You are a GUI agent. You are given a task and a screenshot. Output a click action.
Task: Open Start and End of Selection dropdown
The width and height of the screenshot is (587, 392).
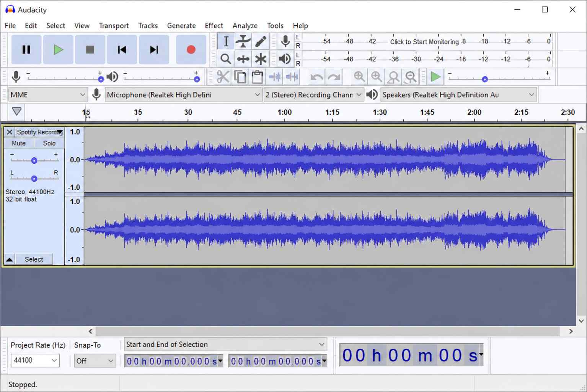pos(225,344)
